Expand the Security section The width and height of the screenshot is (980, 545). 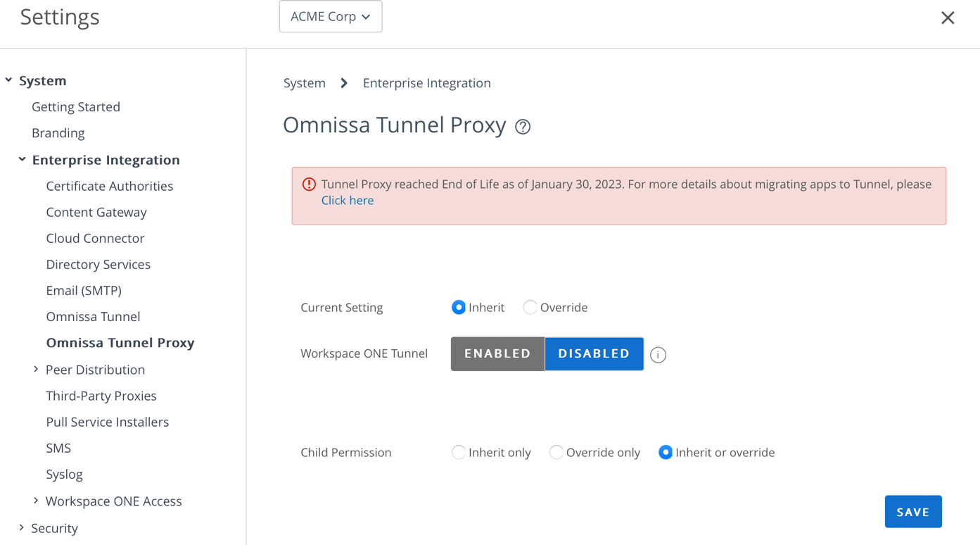point(22,527)
